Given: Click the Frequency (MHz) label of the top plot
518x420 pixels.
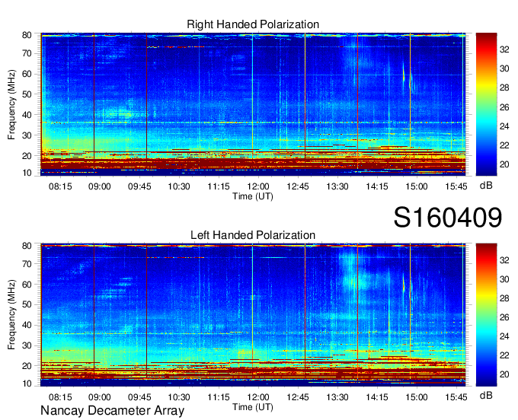Looking at the screenshot, I should (x=11, y=104).
